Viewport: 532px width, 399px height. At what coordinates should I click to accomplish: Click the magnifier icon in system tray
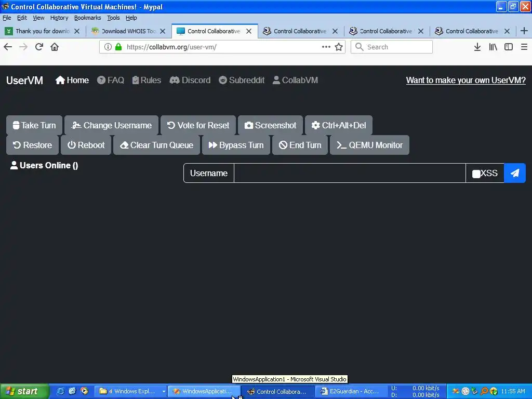484,391
